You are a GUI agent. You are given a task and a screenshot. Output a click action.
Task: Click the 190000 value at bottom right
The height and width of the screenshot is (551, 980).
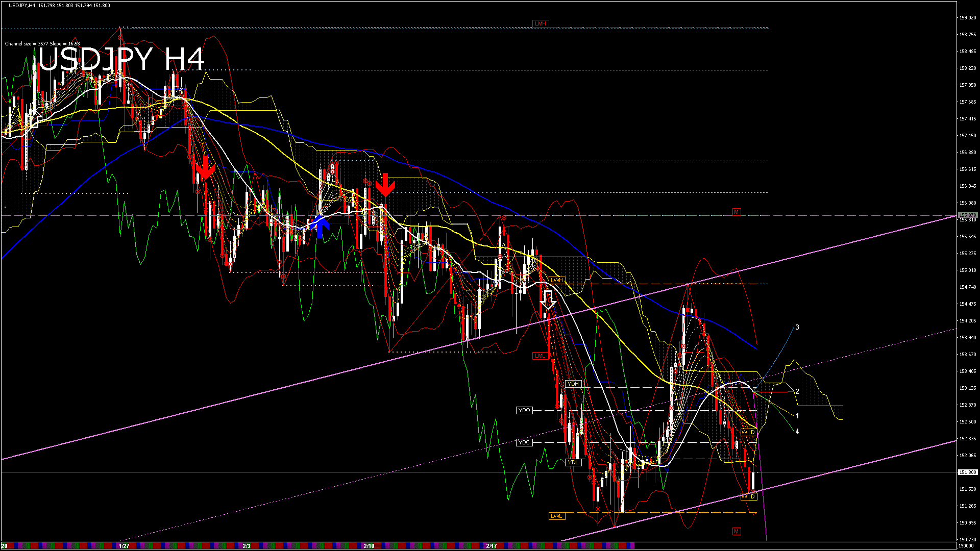tap(967, 546)
